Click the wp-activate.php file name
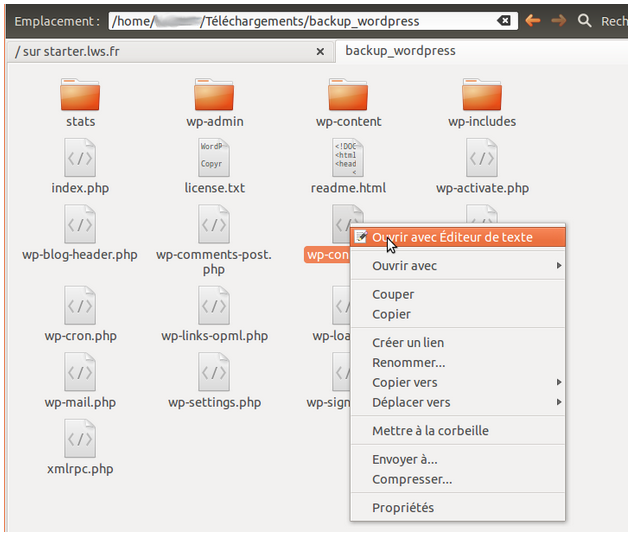Image resolution: width=633 pixels, height=538 pixels. pyautogui.click(x=482, y=188)
